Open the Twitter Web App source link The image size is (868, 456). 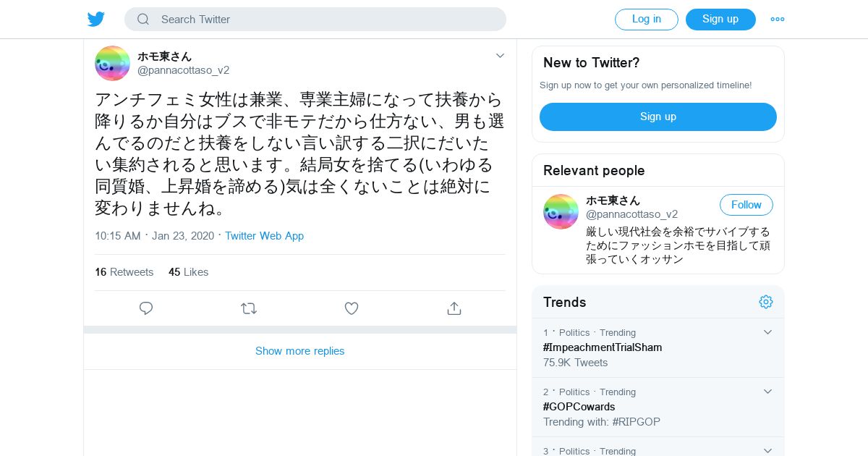pyautogui.click(x=264, y=236)
